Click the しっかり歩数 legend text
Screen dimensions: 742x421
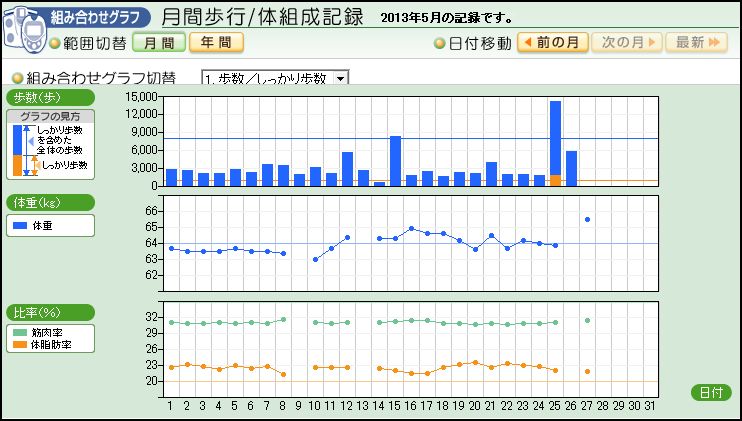click(64, 165)
